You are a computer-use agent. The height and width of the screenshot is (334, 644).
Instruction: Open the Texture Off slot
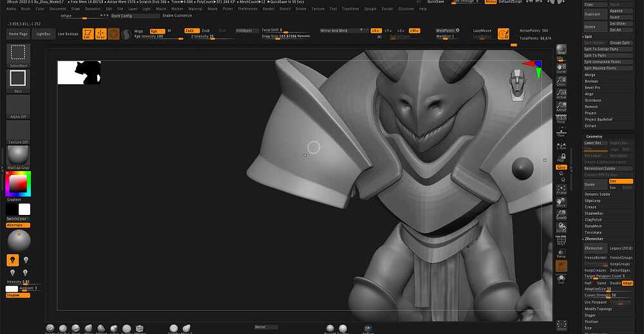[x=18, y=132]
